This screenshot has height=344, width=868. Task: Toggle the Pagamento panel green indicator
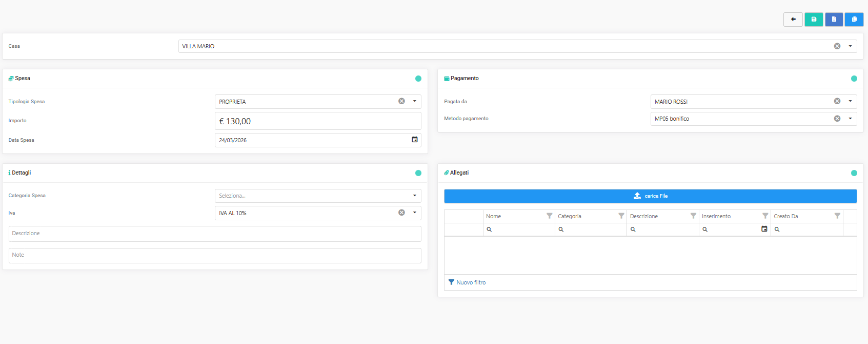click(x=854, y=79)
